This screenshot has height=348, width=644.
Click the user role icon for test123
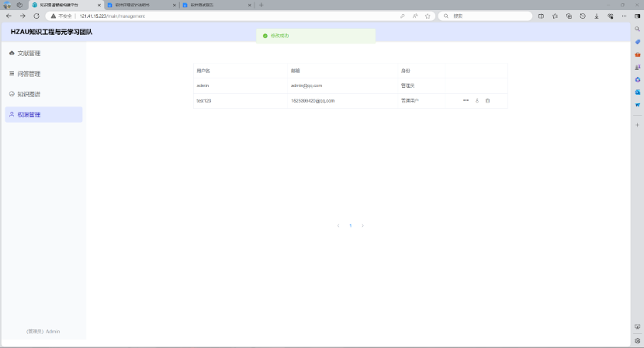coord(477,101)
